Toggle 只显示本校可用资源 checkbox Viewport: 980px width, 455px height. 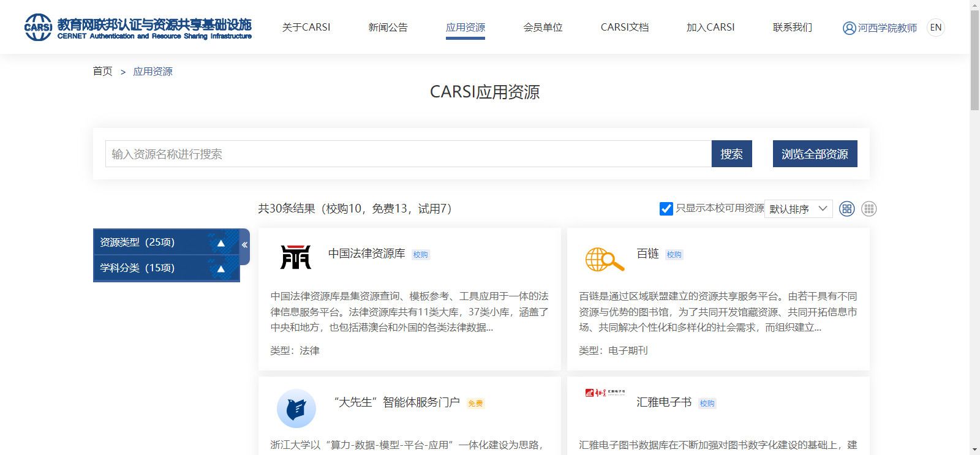[x=666, y=209]
